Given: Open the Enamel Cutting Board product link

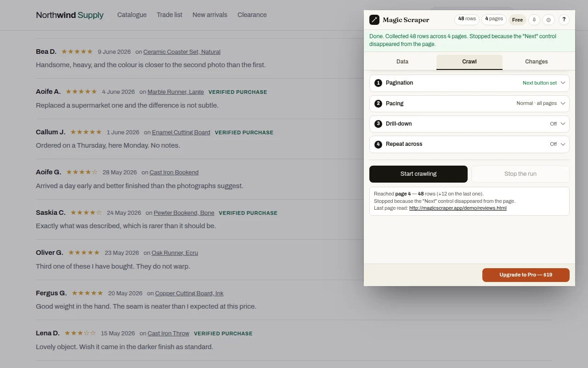Looking at the screenshot, I should coord(181,132).
